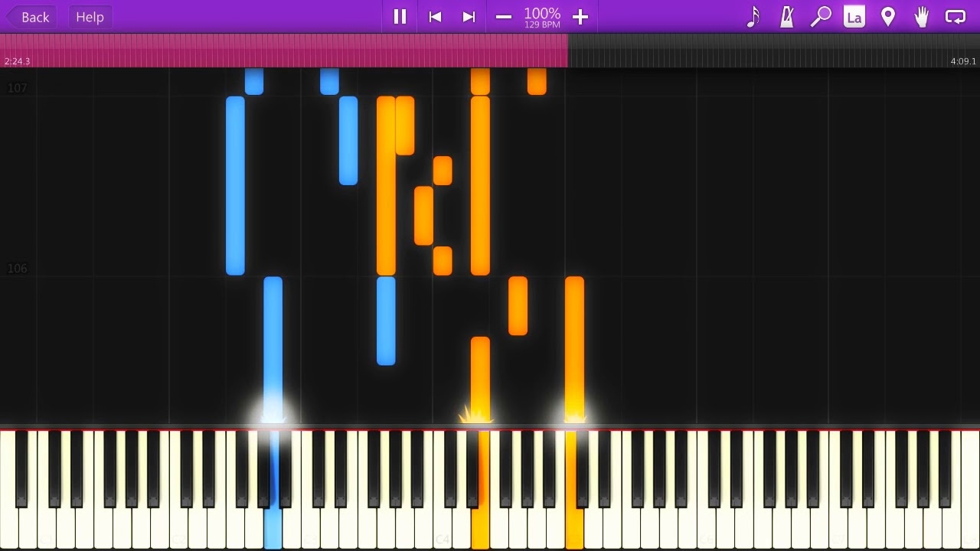980x551 pixels.
Task: Click the 100% speed readout
Action: (542, 14)
